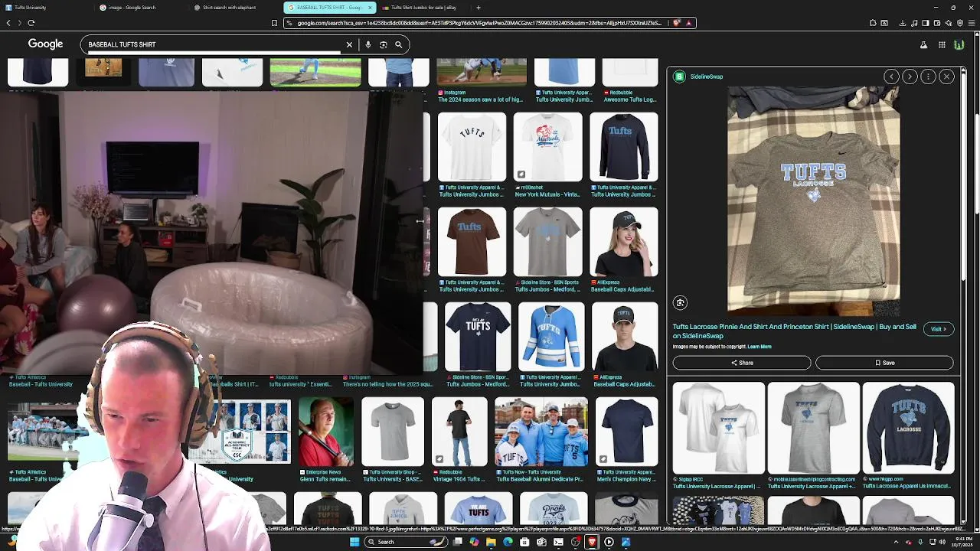Open File Explorer from the taskbar
The width and height of the screenshot is (980, 551).
491,542
